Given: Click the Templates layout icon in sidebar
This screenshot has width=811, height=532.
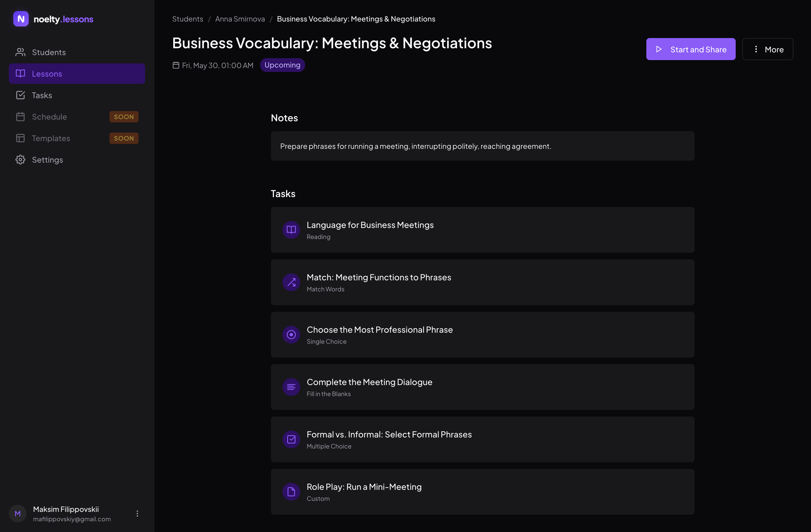Looking at the screenshot, I should pos(20,138).
